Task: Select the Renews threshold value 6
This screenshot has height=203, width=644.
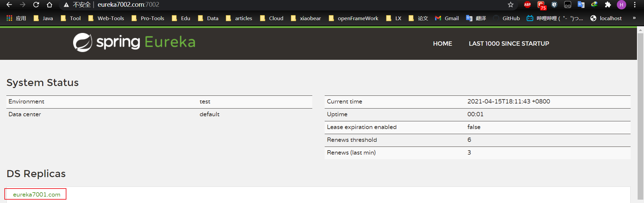Action: tap(469, 140)
